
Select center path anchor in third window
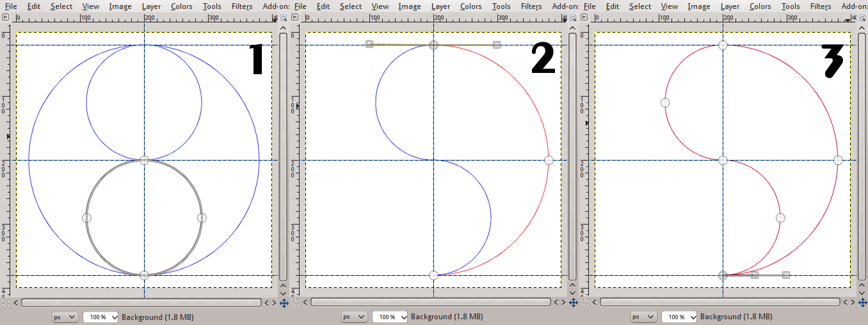point(723,160)
